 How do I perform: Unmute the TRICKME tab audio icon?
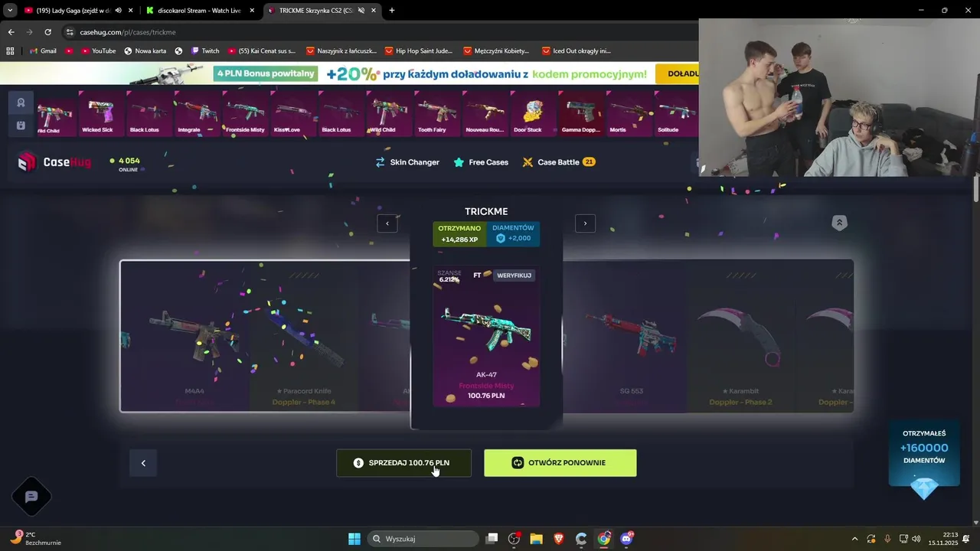[361, 11]
